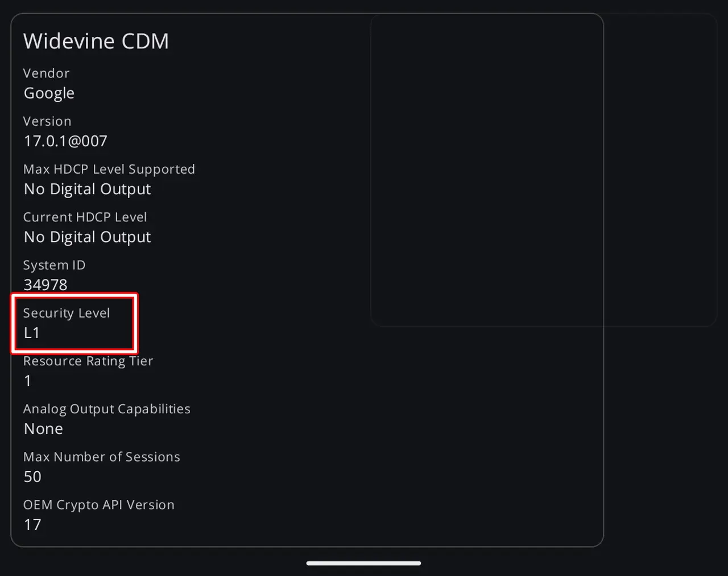Select the OEM Crypto API Version label

click(98, 505)
